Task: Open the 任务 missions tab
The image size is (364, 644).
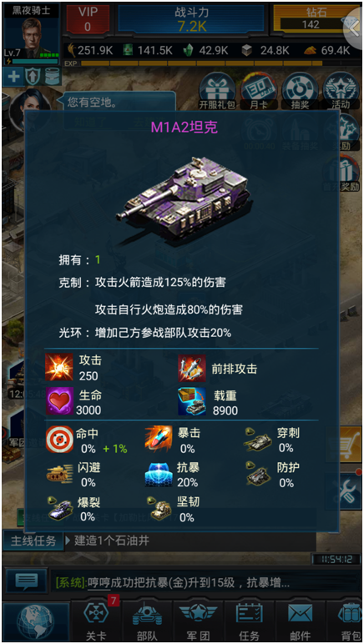Action: (250, 621)
